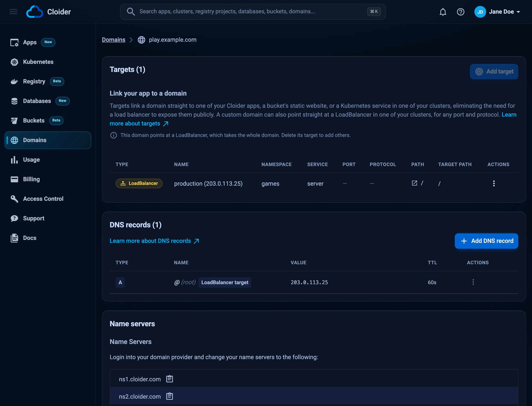Image resolution: width=532 pixels, height=406 pixels.
Task: Click the Access Control key icon
Action: pyautogui.click(x=14, y=199)
